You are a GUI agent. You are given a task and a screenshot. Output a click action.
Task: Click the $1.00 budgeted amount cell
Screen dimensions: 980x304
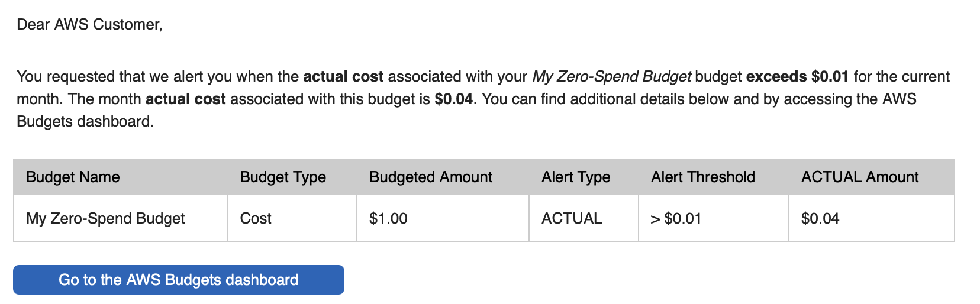pyautogui.click(x=388, y=218)
